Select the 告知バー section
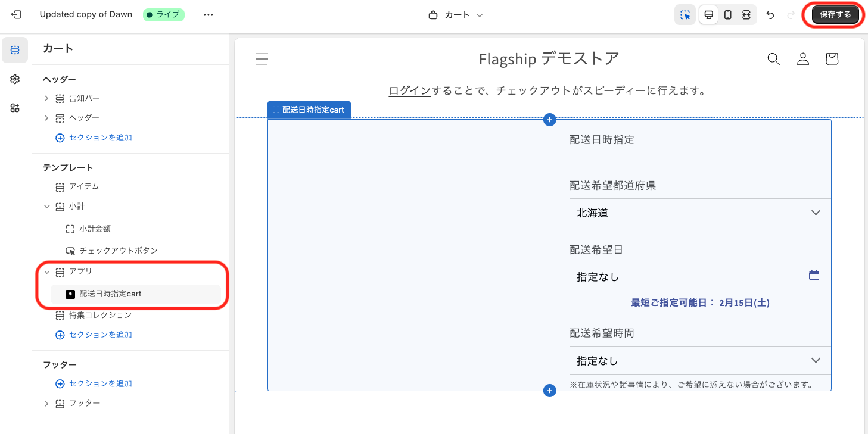868x434 pixels. click(85, 98)
